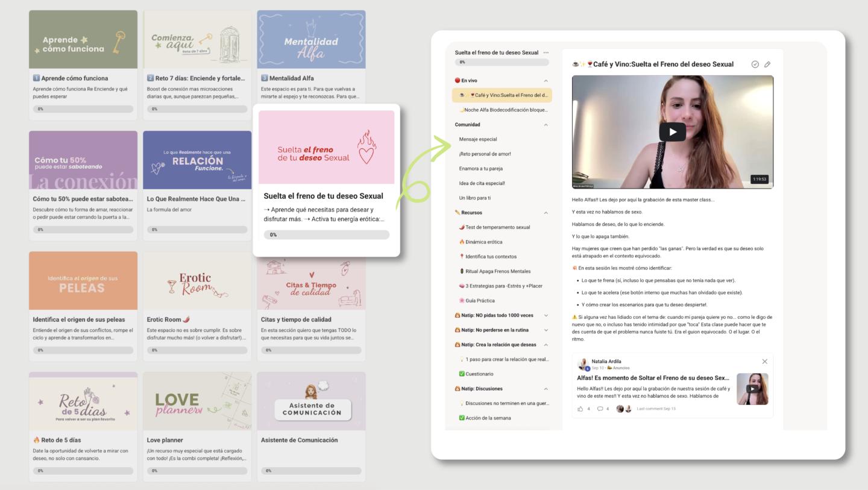Click the commenter avatars on the post
The height and width of the screenshot is (490, 868).
click(x=624, y=409)
